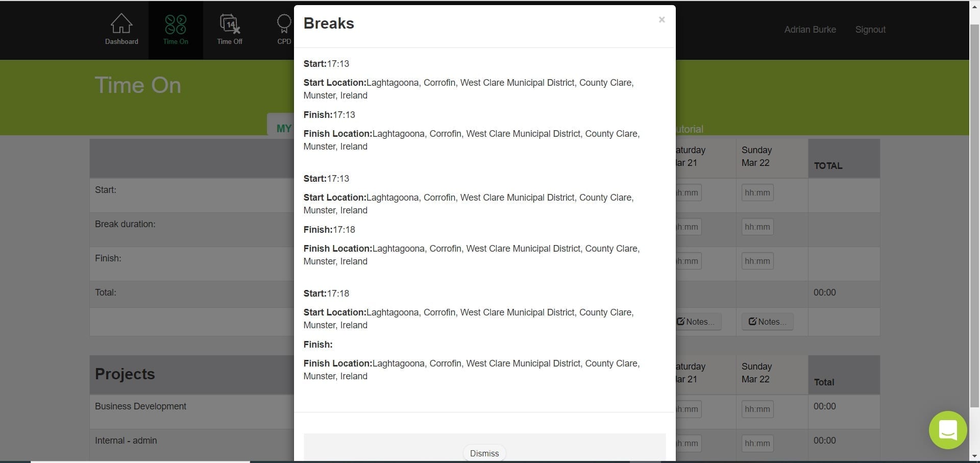Set Sunday Internal - admin hours field
This screenshot has width=980, height=463.
click(757, 443)
